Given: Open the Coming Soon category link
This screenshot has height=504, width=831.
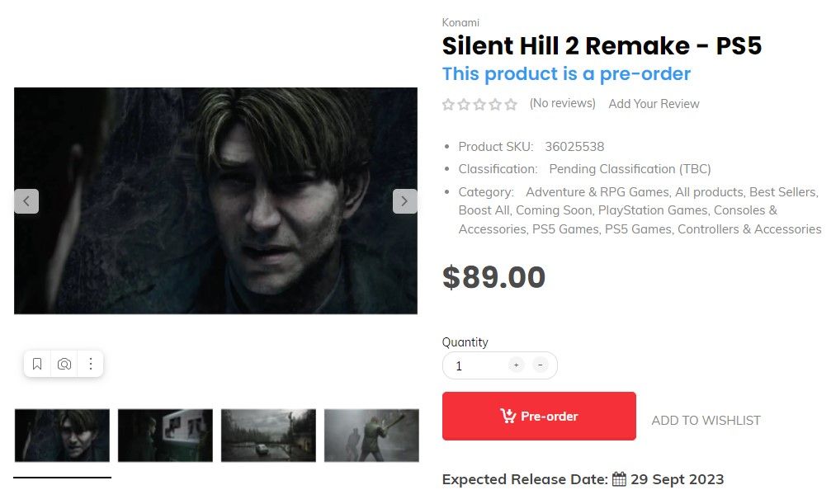Looking at the screenshot, I should [554, 210].
